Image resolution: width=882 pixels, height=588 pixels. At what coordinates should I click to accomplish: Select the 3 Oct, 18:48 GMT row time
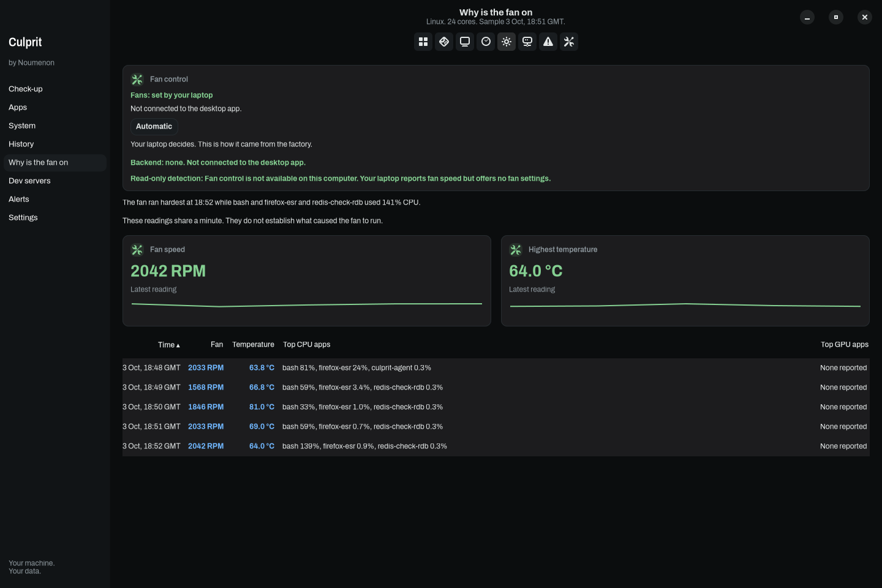151,367
